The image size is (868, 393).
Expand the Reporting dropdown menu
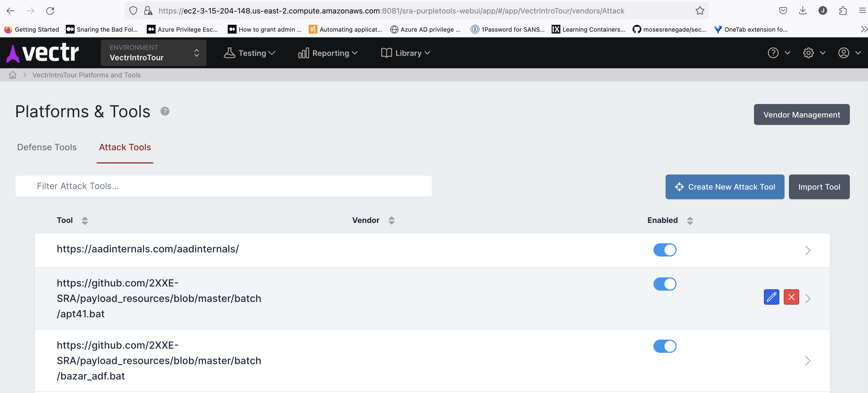pos(328,53)
